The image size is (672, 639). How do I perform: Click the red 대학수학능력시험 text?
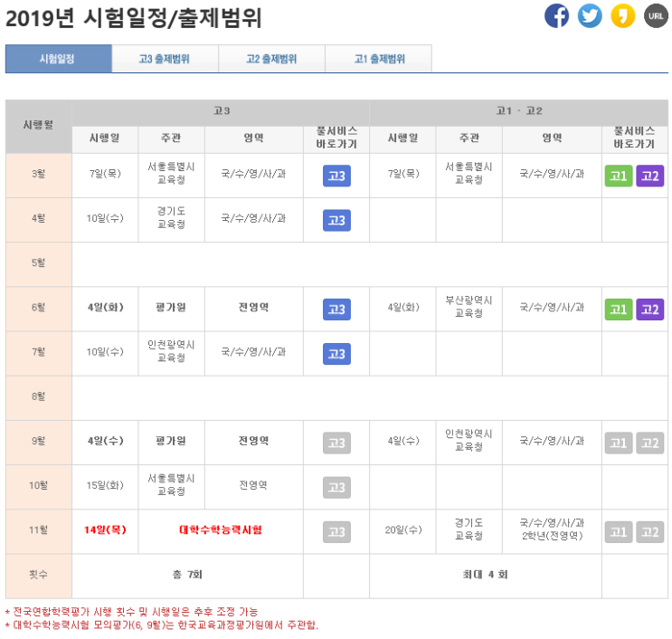221,530
